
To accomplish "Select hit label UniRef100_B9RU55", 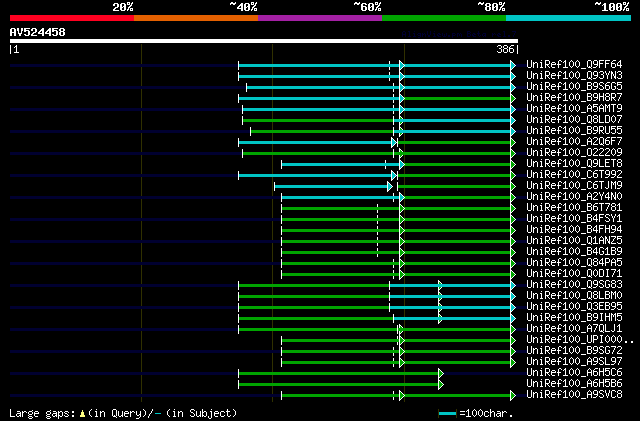I will (574, 131).
